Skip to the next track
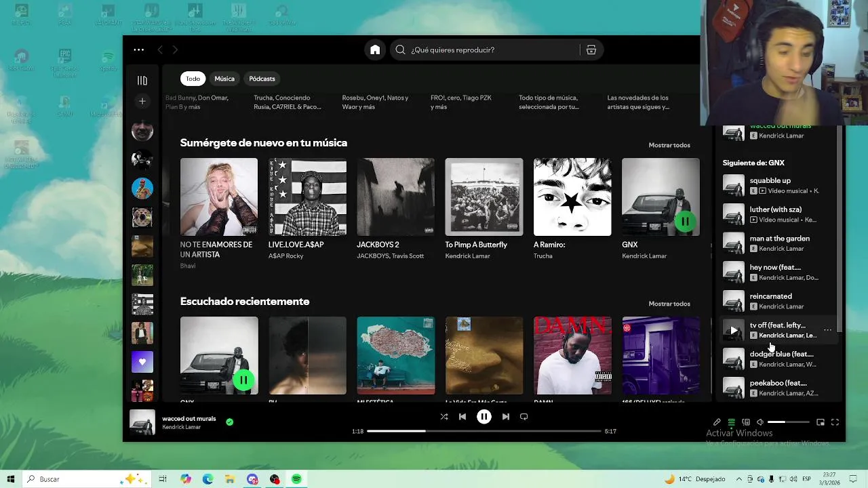Viewport: 868px width, 488px height. (x=505, y=417)
